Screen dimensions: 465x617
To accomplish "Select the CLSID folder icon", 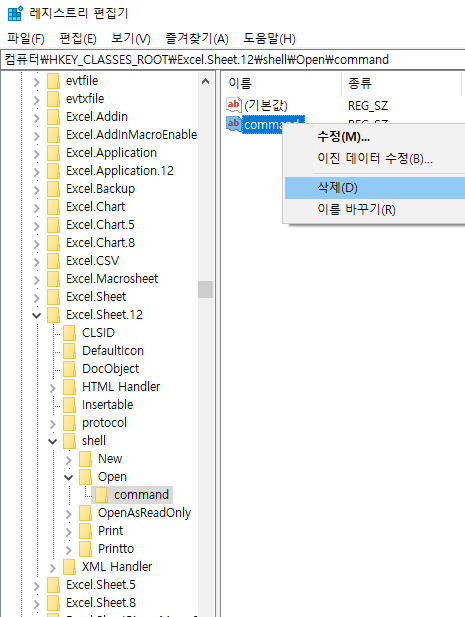I will [x=69, y=333].
